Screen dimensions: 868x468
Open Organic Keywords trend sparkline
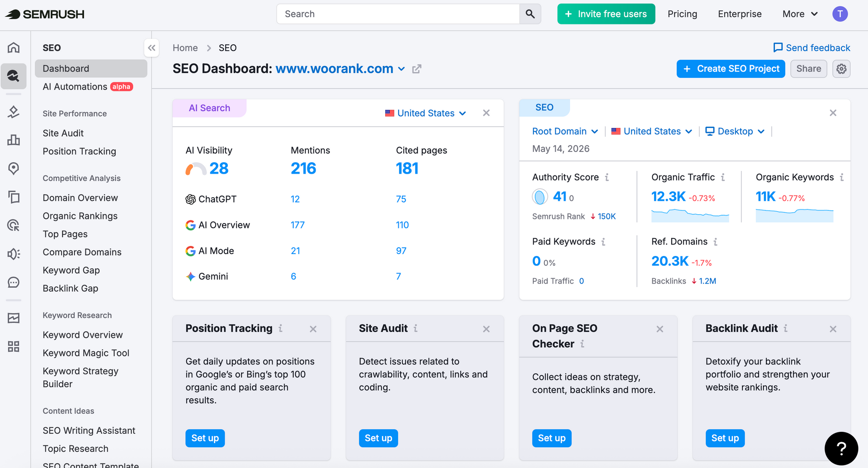coord(794,215)
